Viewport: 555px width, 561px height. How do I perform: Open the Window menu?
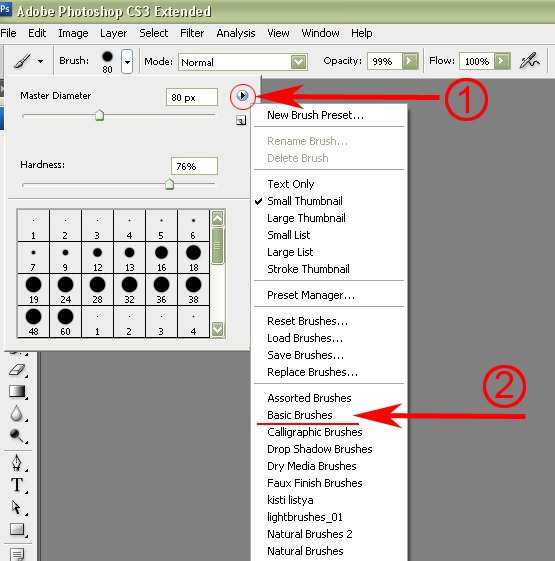pos(320,33)
